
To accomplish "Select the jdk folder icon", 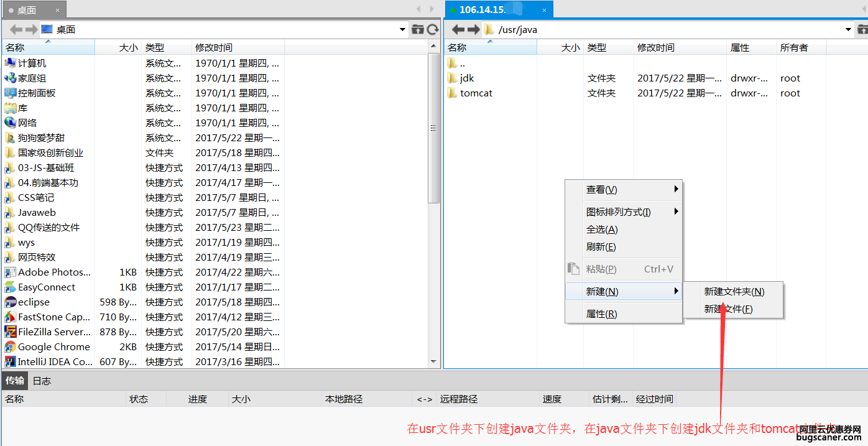I will click(452, 78).
